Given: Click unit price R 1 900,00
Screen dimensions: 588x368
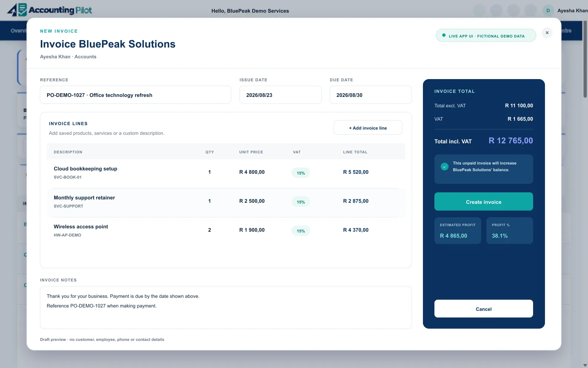Looking at the screenshot, I should pos(252,230).
